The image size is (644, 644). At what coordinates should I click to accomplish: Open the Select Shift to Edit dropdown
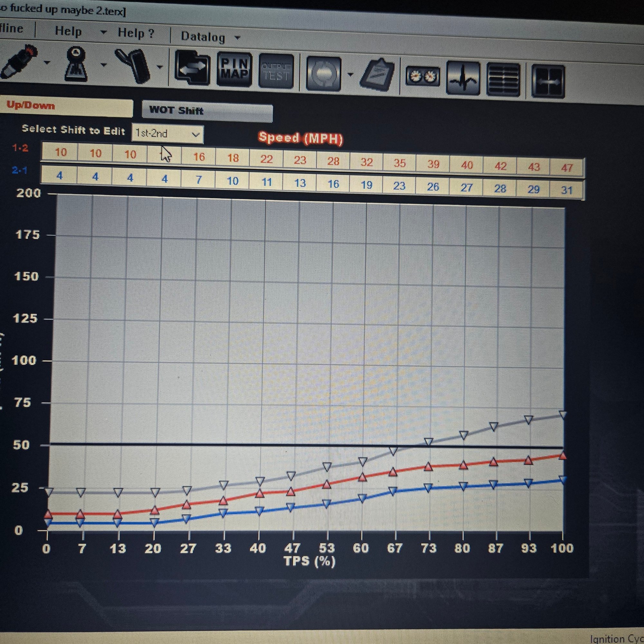[x=167, y=134]
